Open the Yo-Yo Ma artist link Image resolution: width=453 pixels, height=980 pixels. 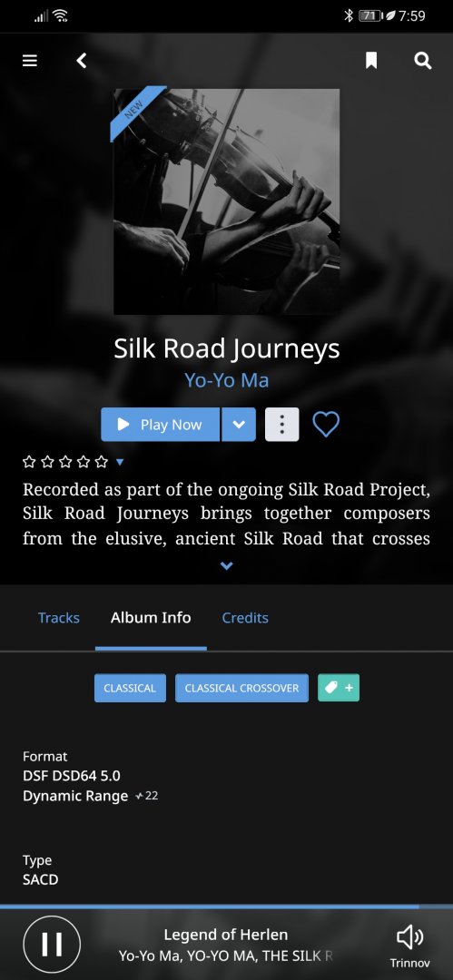[227, 380]
